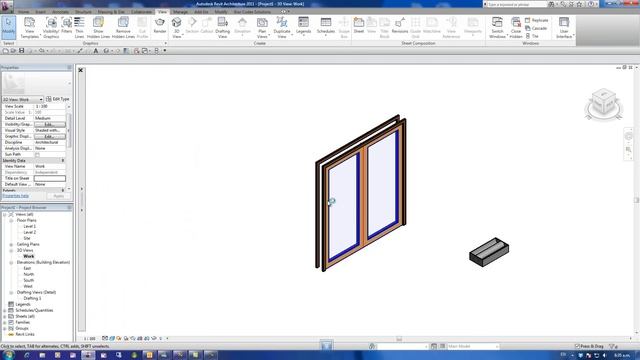Select Level 1 floor plan
The width and height of the screenshot is (640, 360).
tap(29, 226)
